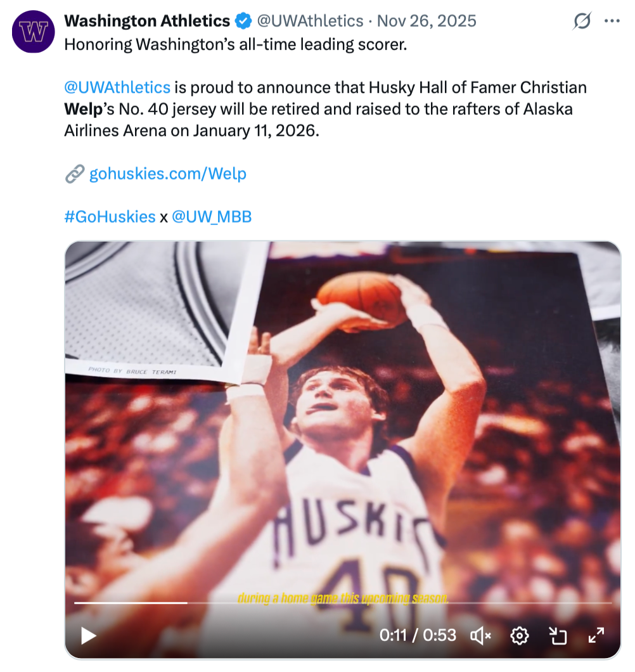Image resolution: width=635 pixels, height=672 pixels.
Task: Open the @UWAthletics mention in the tweet body
Action: tap(117, 87)
